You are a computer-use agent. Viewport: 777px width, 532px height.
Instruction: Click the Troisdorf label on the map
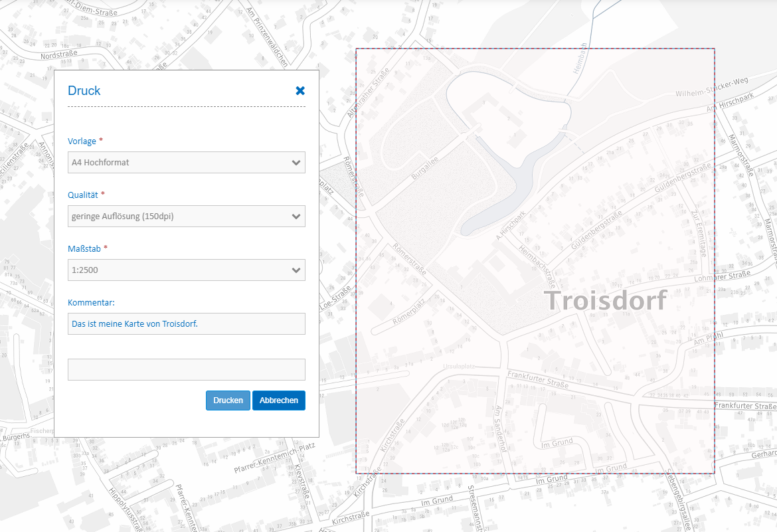pyautogui.click(x=606, y=300)
